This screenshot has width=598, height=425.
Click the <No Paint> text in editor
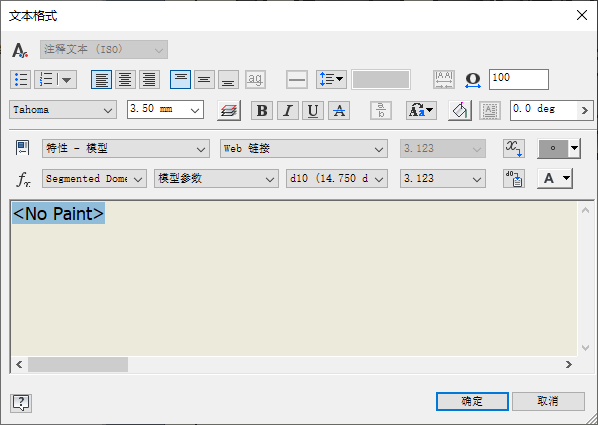[58, 213]
